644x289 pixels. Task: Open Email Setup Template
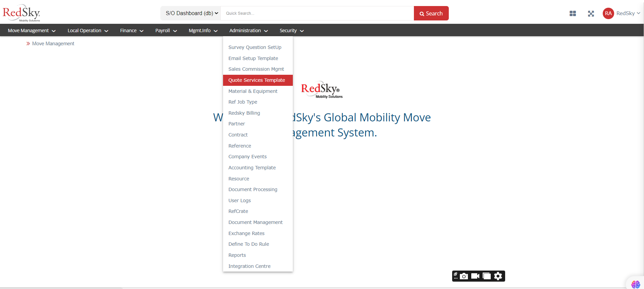click(x=258, y=58)
